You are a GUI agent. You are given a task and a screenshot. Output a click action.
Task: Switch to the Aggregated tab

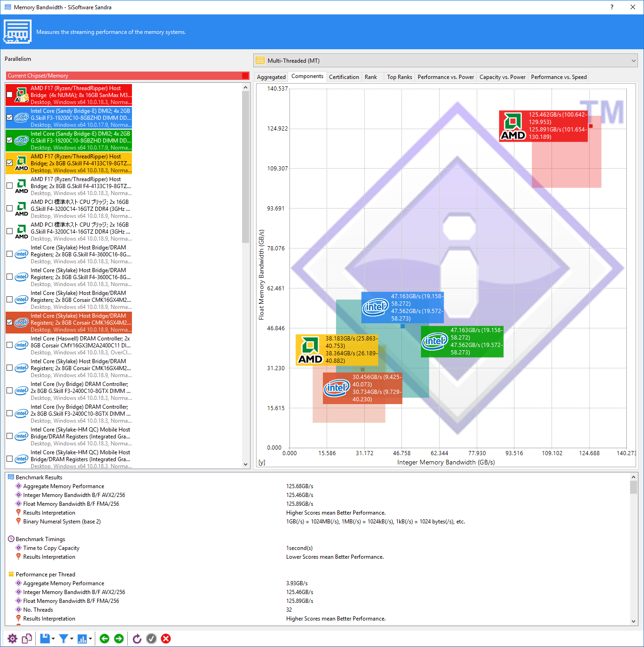point(271,77)
